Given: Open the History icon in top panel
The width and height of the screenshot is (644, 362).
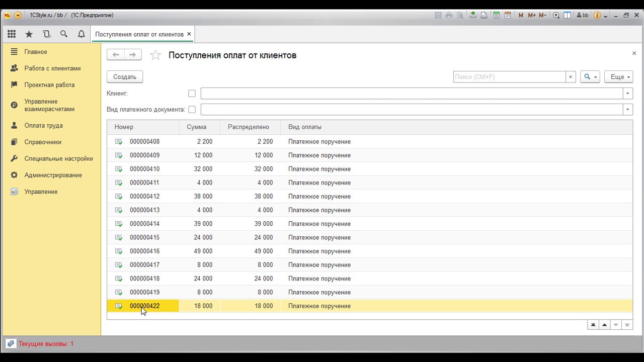Looking at the screenshot, I should tap(47, 34).
